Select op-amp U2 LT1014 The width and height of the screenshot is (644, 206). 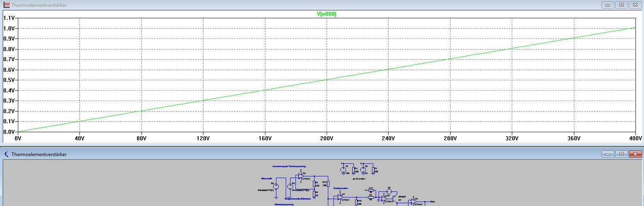[414, 202]
